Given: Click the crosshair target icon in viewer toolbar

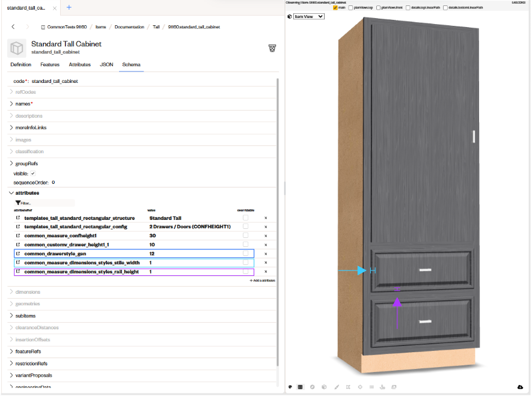Looking at the screenshot, I should click(x=360, y=387).
